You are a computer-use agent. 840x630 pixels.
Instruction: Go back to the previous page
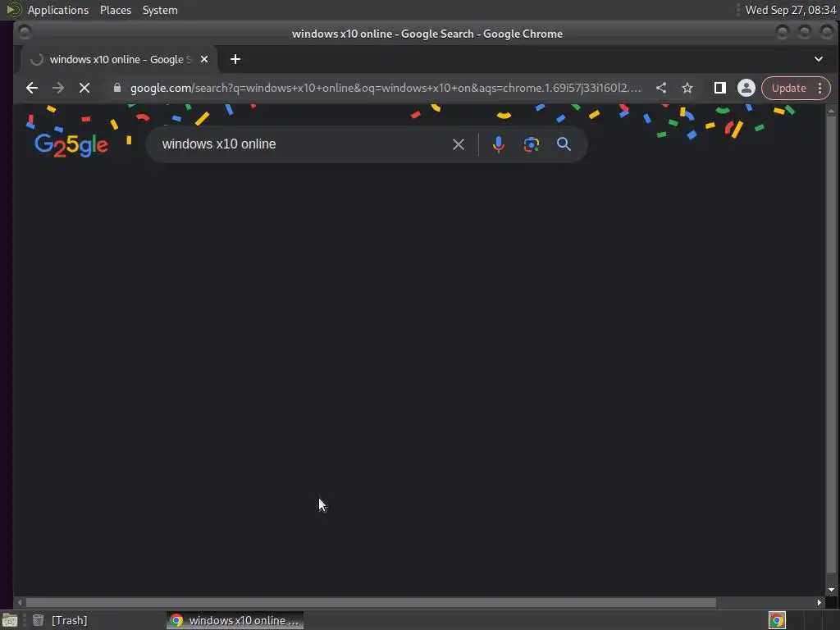click(x=32, y=88)
